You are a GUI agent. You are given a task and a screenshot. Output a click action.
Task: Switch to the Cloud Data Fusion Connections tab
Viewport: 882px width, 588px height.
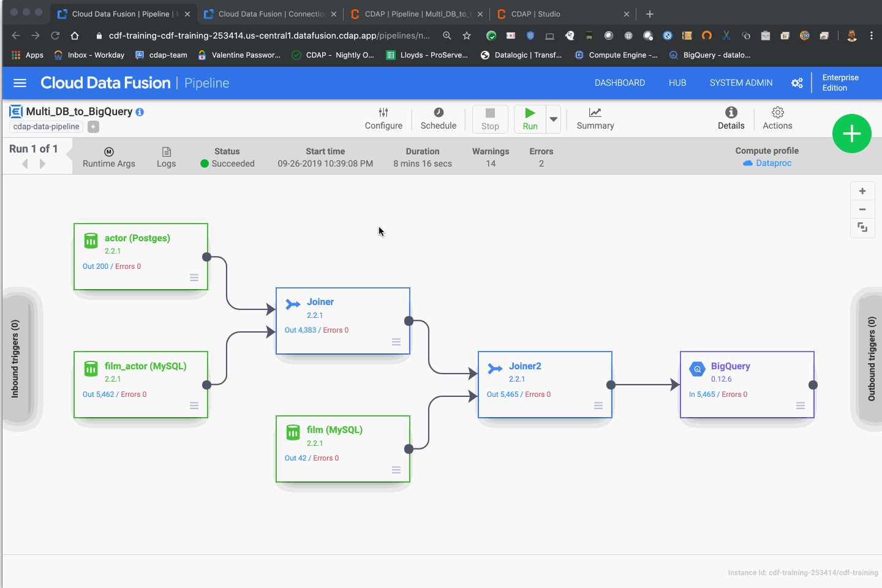[270, 14]
